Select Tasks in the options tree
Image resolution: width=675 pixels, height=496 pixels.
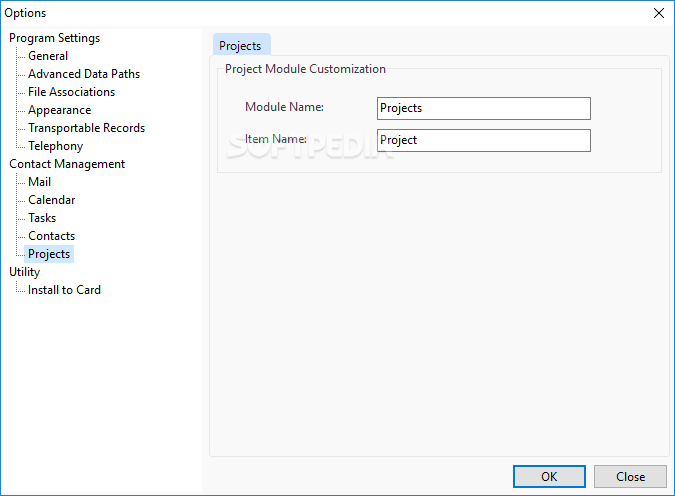(42, 218)
